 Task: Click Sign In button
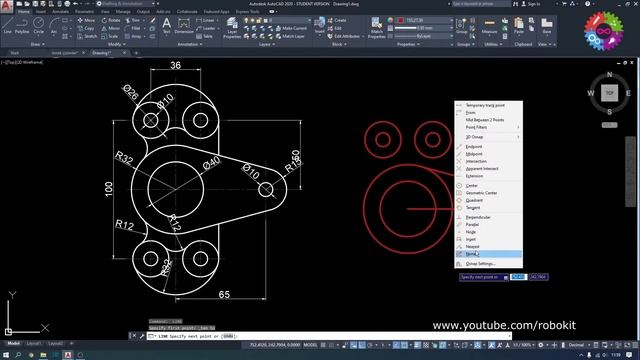[x=531, y=4]
